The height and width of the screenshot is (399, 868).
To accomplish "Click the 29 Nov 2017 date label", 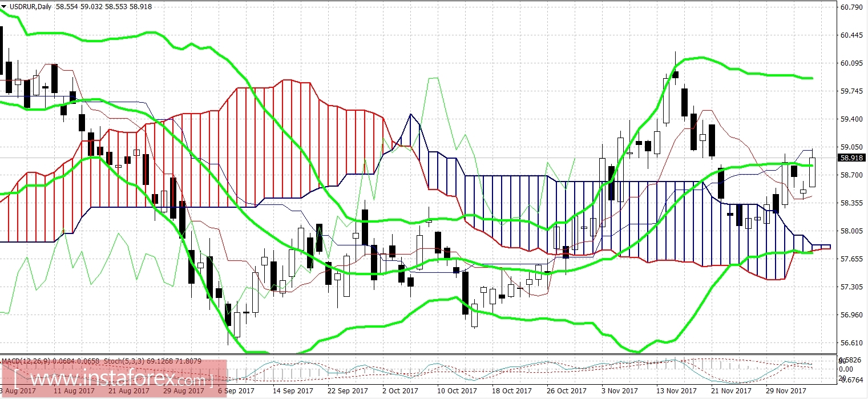I will pos(787,391).
